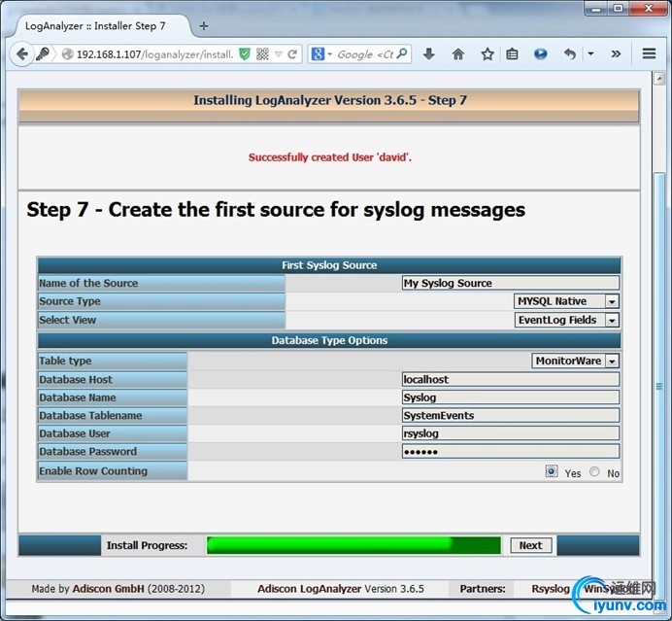Open the Rsyslog partner link
672x621 pixels.
point(551,589)
